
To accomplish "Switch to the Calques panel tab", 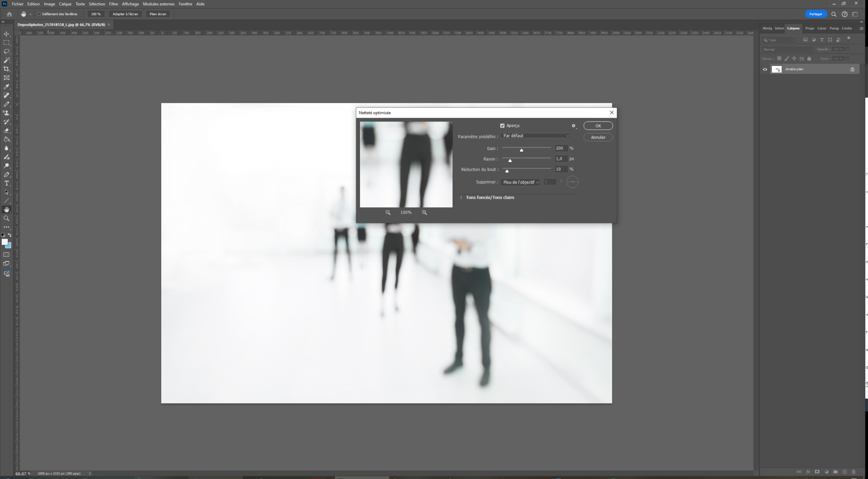I will click(x=793, y=28).
